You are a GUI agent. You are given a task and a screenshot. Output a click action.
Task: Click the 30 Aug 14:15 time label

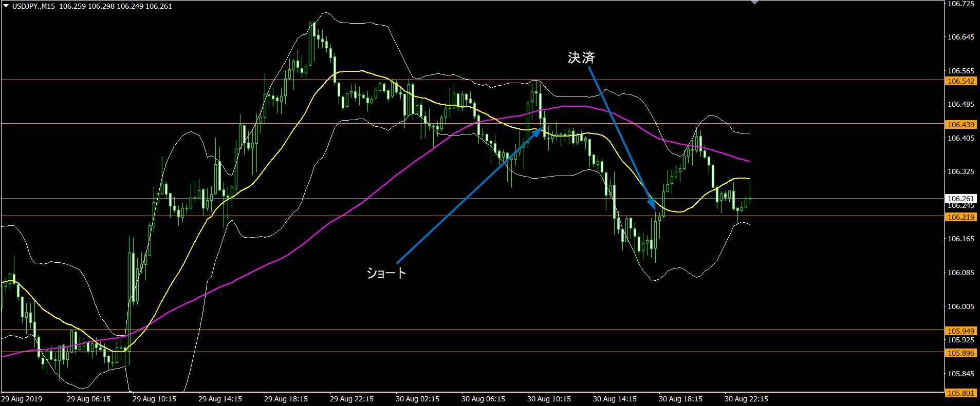click(x=615, y=399)
